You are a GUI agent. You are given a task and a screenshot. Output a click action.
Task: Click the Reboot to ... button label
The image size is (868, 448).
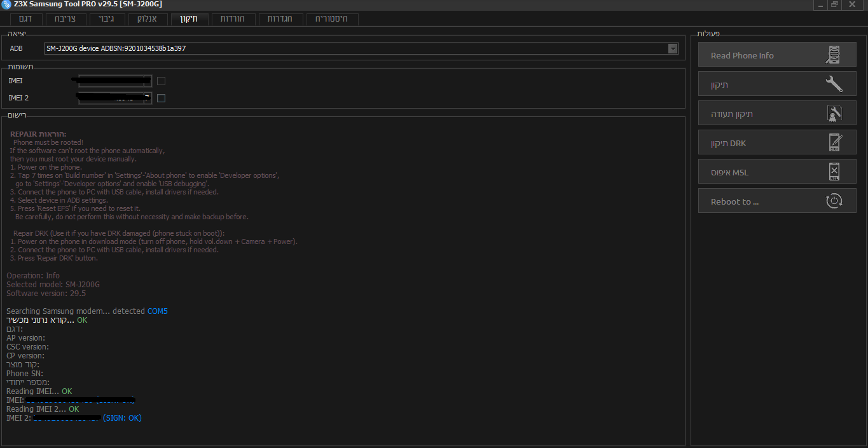(x=734, y=202)
